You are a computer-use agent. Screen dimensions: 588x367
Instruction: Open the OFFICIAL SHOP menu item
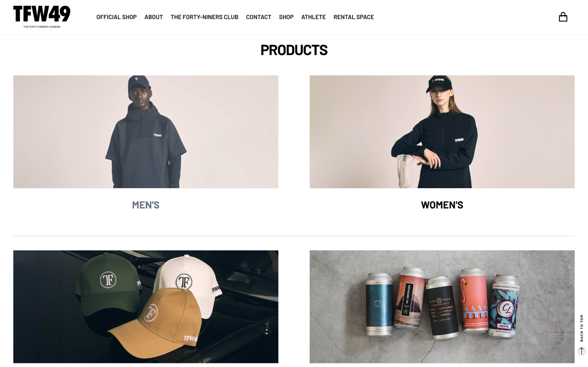116,17
